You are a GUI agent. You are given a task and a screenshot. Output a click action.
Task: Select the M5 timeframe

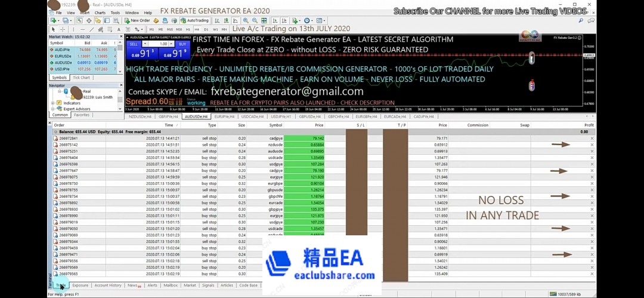point(160,29)
